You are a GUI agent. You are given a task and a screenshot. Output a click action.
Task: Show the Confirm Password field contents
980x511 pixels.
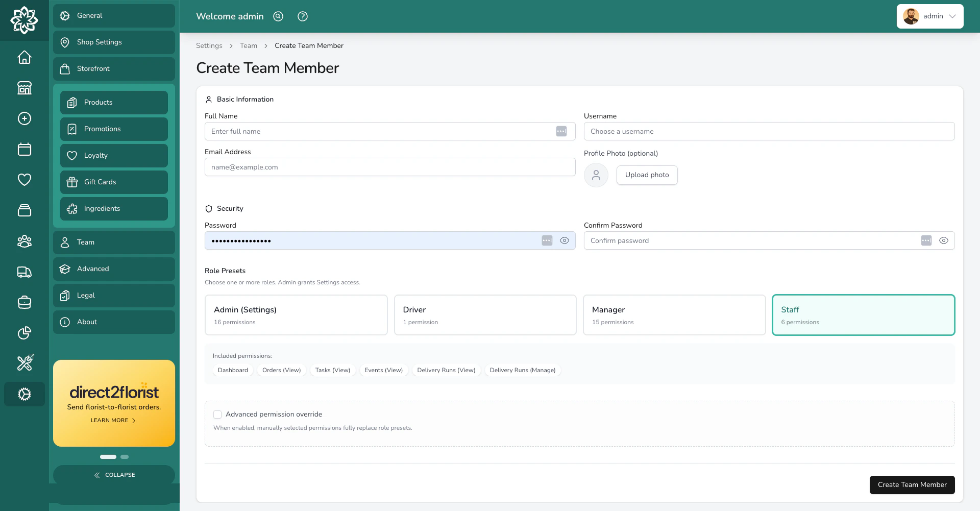pyautogui.click(x=944, y=240)
